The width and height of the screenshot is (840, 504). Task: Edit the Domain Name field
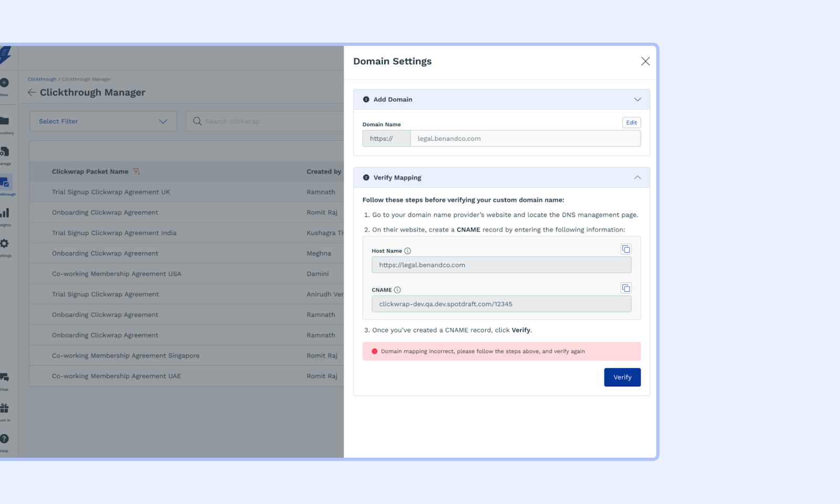coord(631,122)
